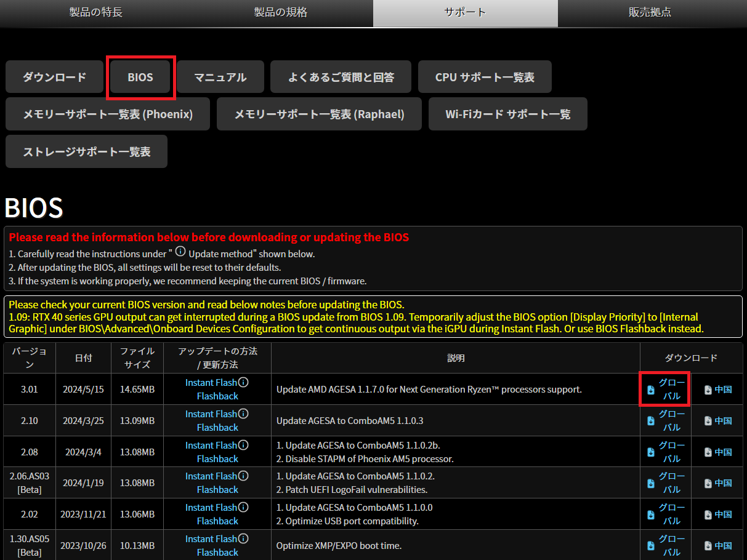Open the 販売拠点 tab
The image size is (747, 560).
point(650,12)
